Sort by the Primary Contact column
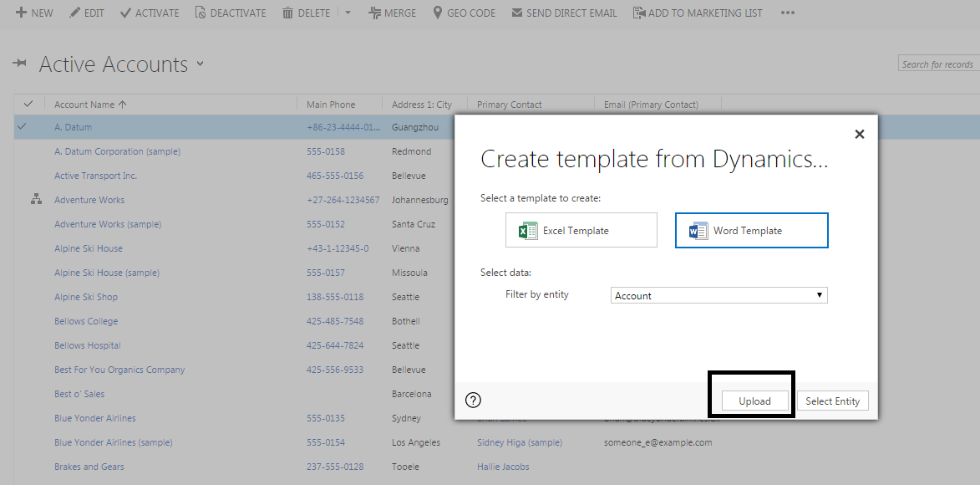The height and width of the screenshot is (485, 980). pyautogui.click(x=510, y=105)
